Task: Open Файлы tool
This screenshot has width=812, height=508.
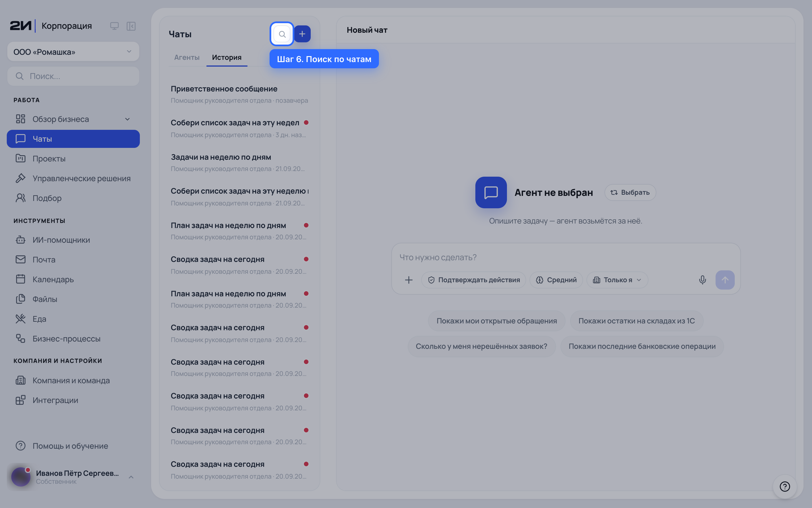Action: click(x=73, y=299)
